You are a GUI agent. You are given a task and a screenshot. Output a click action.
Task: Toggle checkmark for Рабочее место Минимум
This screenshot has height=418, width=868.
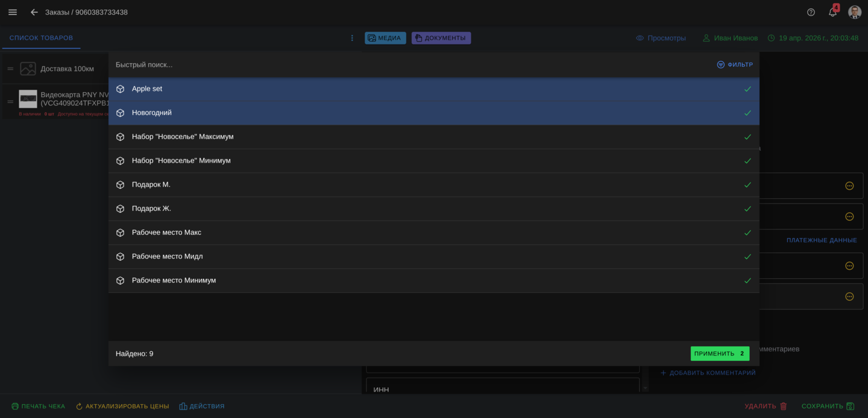click(x=747, y=281)
